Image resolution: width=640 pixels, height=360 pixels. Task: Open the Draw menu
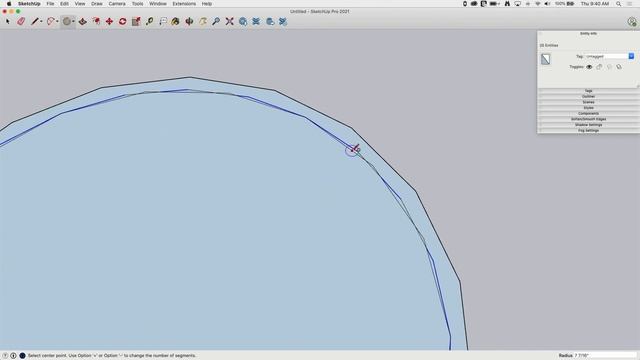pos(97,4)
